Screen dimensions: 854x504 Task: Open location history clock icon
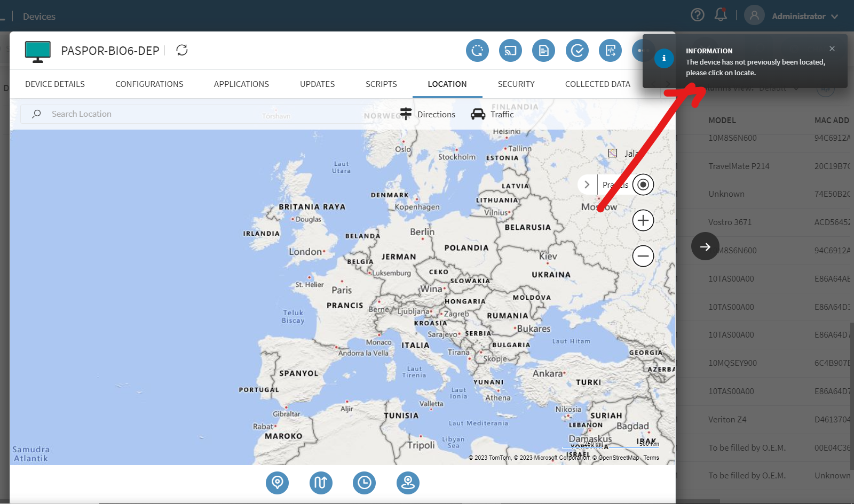pyautogui.click(x=364, y=483)
